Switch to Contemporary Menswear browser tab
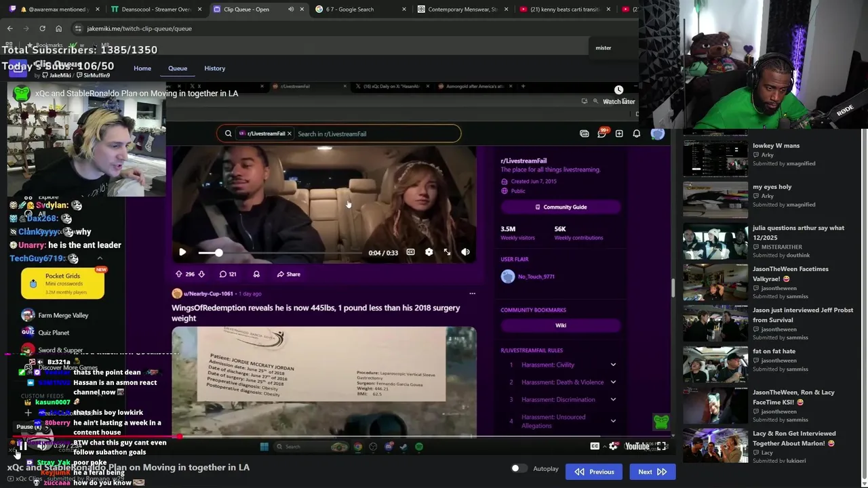The image size is (868, 488). (x=461, y=9)
